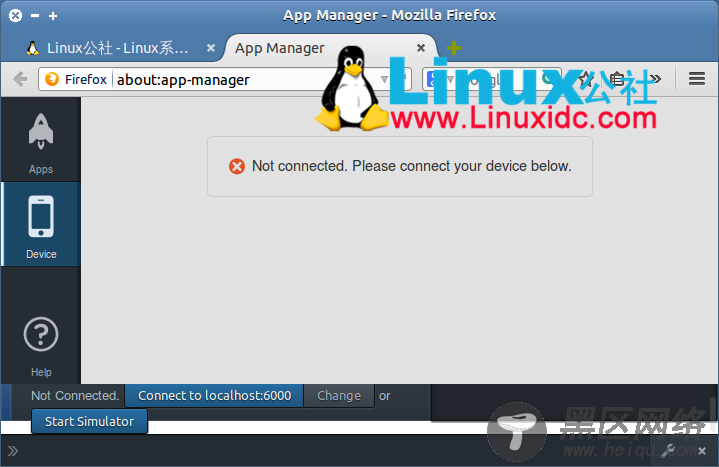The image size is (719, 467).
Task: Close the developer toolbar
Action: [x=702, y=451]
